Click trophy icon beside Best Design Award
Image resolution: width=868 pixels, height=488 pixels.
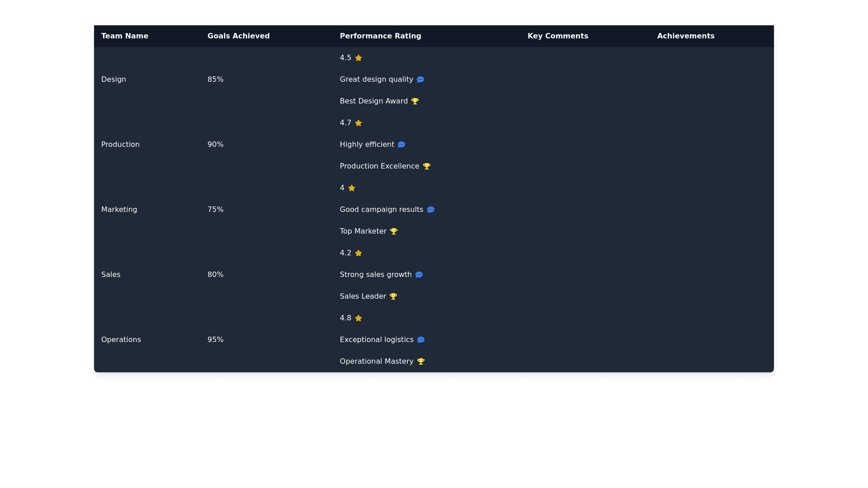tap(415, 101)
